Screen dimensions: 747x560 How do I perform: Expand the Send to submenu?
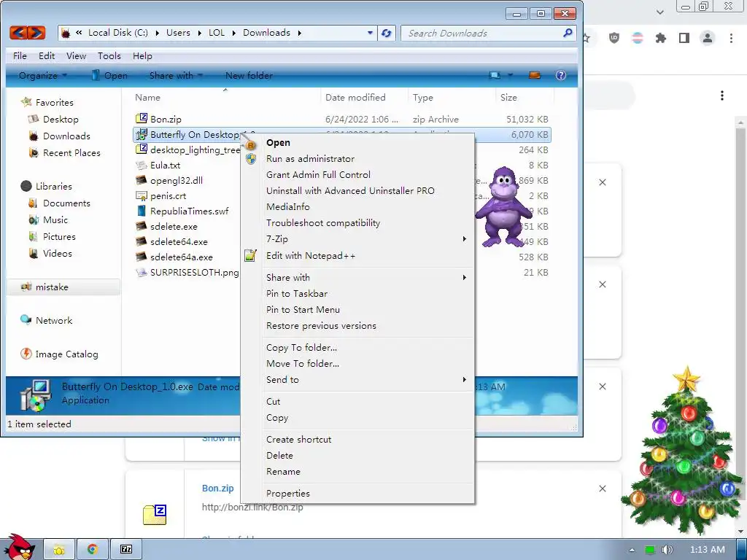[x=465, y=379]
